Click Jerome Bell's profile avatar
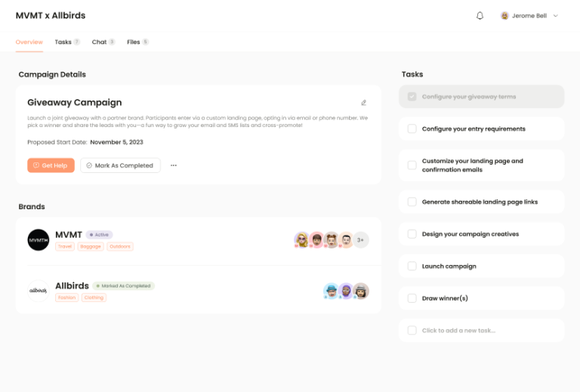 pyautogui.click(x=504, y=16)
